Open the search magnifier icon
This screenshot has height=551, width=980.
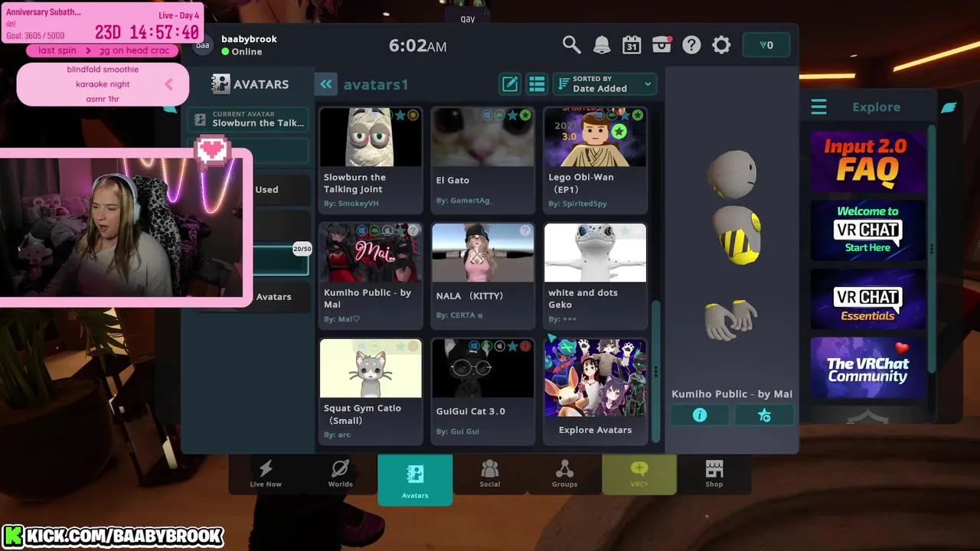point(572,45)
